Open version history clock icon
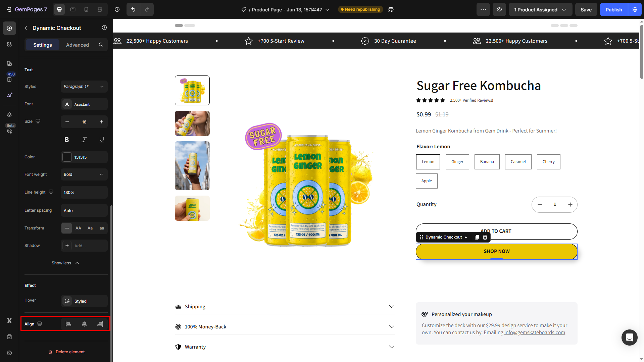Screen dimensions: 644x362 coord(117,9)
